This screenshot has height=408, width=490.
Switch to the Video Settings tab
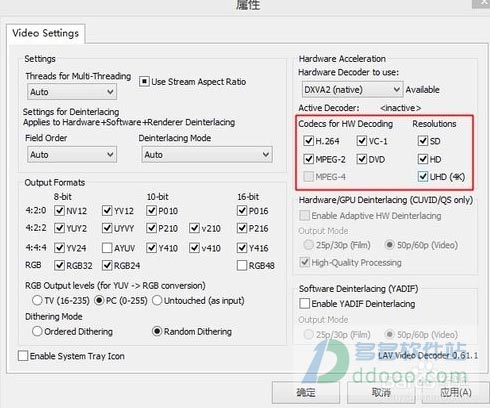tap(45, 33)
